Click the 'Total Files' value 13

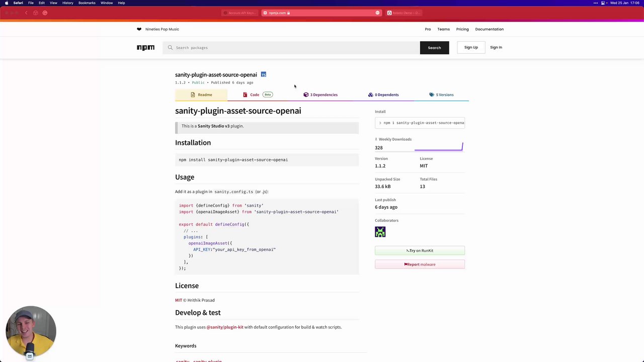(422, 187)
